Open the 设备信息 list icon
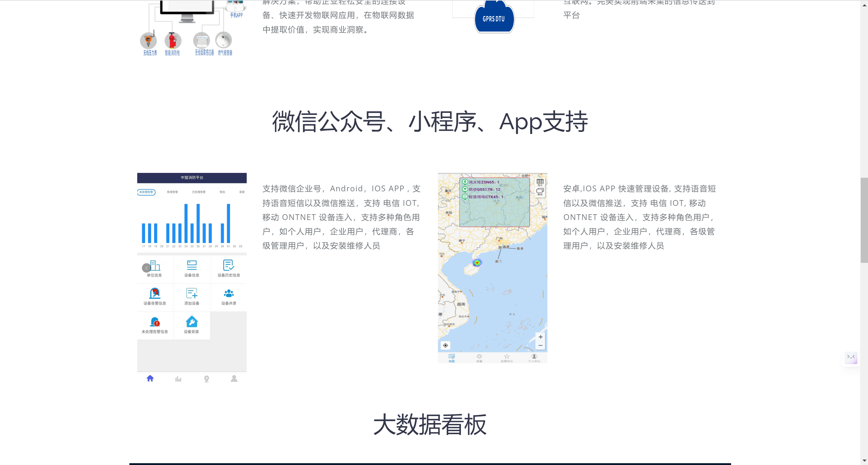This screenshot has width=868, height=465. click(x=192, y=265)
